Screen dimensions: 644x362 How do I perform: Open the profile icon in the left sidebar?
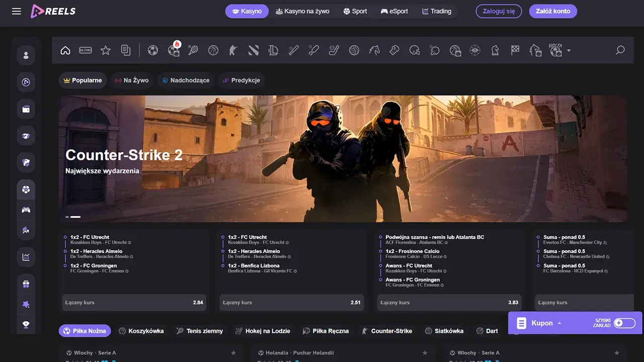pyautogui.click(x=26, y=55)
